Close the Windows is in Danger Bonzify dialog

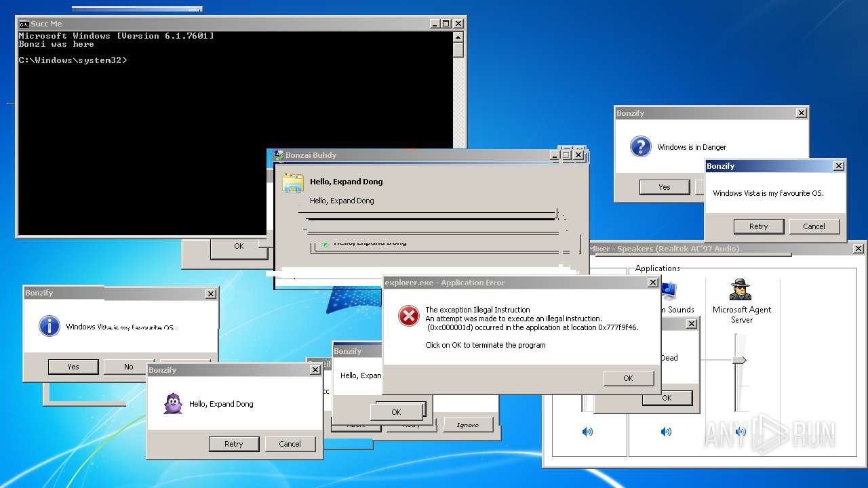802,113
